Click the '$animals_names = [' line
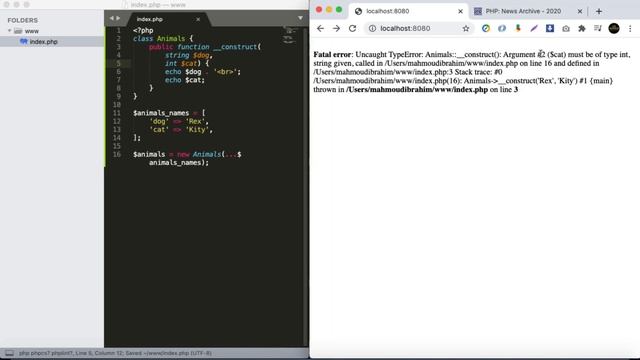This screenshot has height=360, width=640. click(169, 113)
